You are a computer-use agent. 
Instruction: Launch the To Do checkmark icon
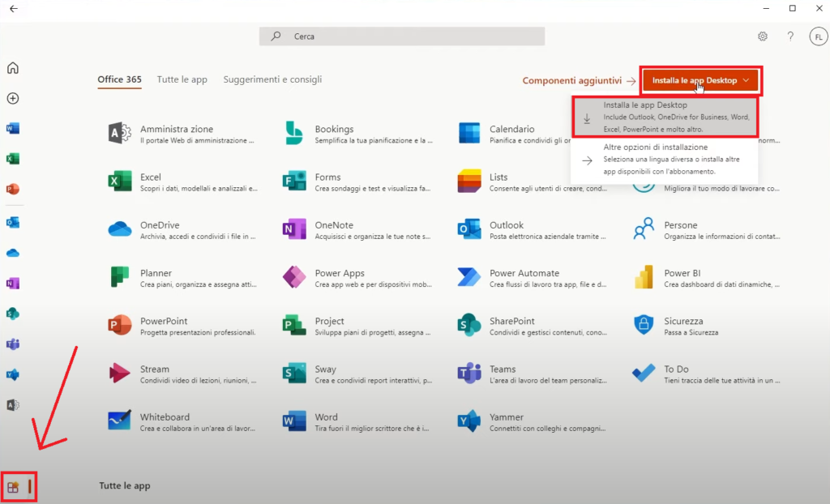click(644, 374)
